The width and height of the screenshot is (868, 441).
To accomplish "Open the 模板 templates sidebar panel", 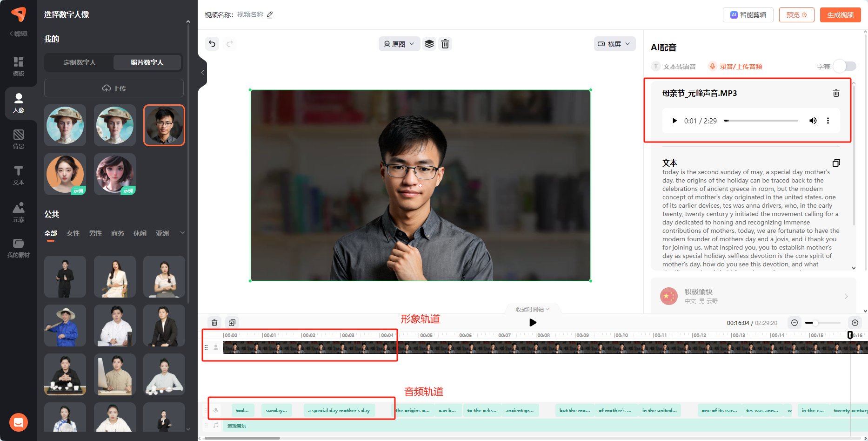I will (x=19, y=67).
